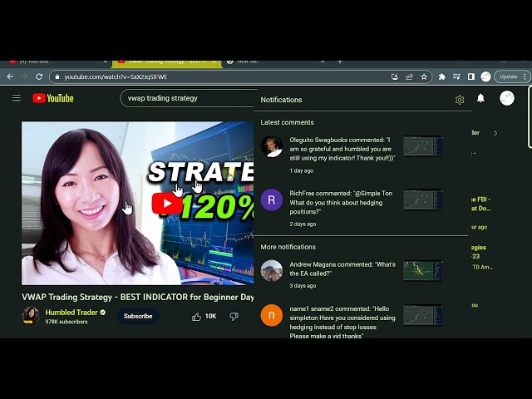Screen dimensions: 532x399
Task: Dislike the video with thumbs down
Action: point(234,317)
